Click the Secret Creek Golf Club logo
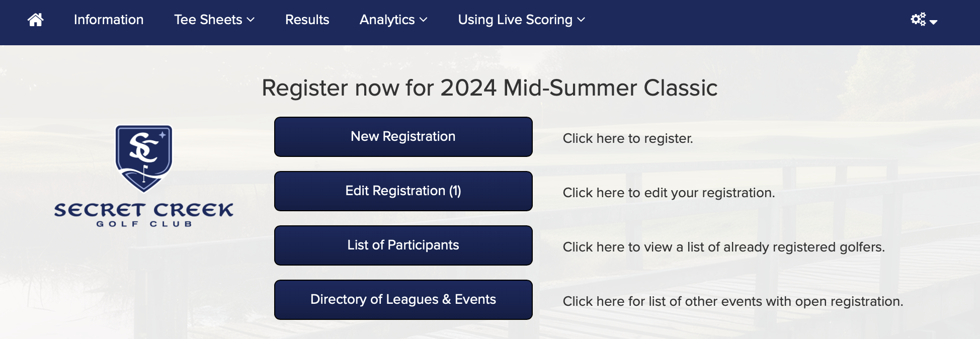The width and height of the screenshot is (980, 339). (x=143, y=174)
